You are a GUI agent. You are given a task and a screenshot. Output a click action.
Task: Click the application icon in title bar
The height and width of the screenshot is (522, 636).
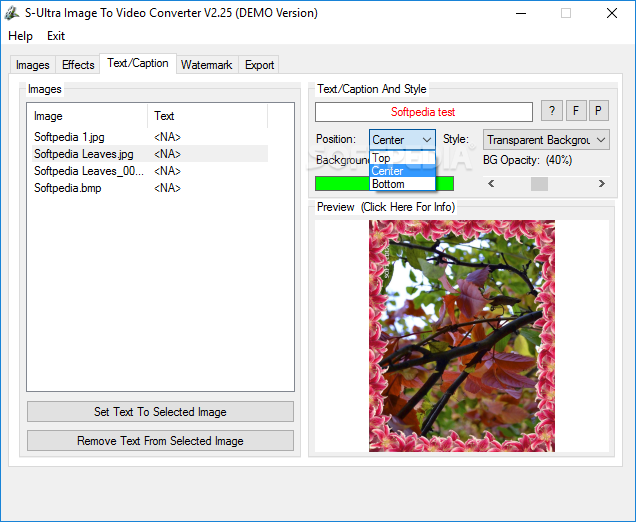pyautogui.click(x=12, y=13)
